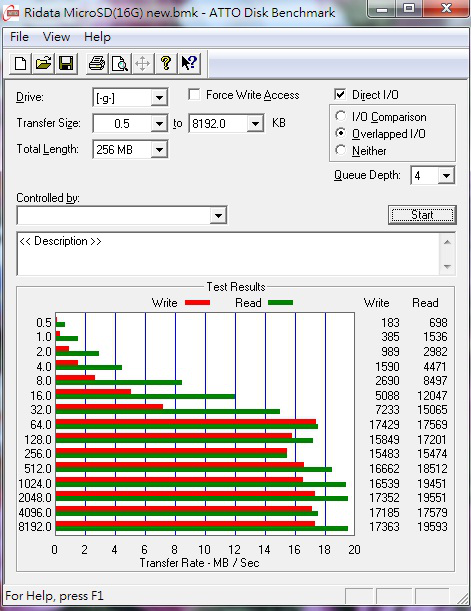This screenshot has width=471, height=611.
Task: Open the View menu
Action: [56, 37]
